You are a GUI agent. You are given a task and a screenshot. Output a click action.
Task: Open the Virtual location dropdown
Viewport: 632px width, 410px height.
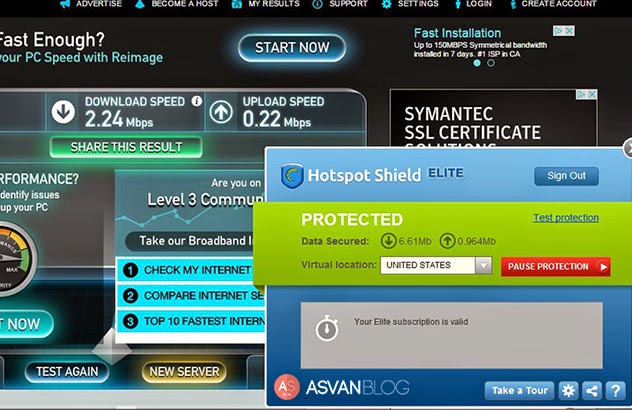point(436,266)
